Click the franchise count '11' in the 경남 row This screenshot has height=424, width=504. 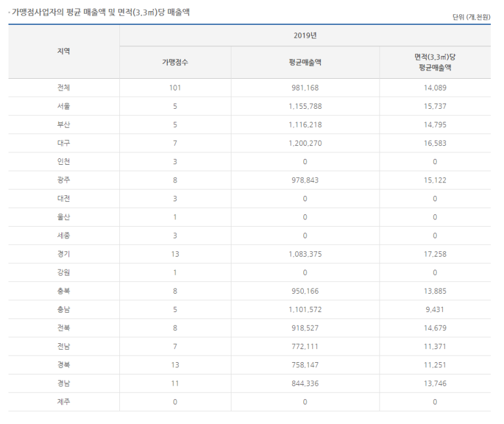point(175,383)
